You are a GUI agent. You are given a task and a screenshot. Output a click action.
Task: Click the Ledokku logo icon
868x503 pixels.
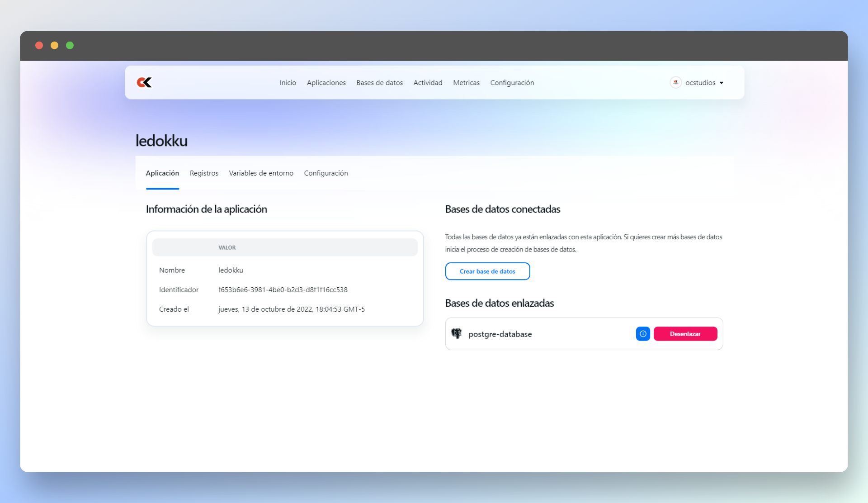click(144, 82)
